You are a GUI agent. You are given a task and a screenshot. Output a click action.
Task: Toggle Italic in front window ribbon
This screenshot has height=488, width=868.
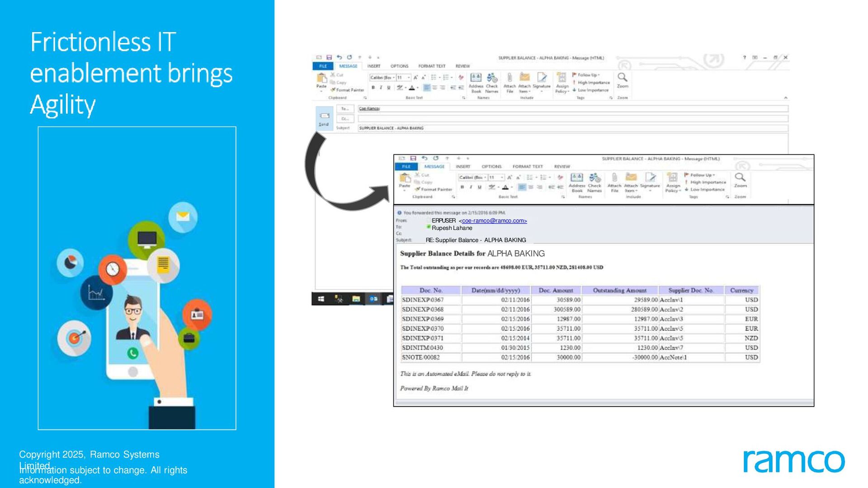point(471,187)
